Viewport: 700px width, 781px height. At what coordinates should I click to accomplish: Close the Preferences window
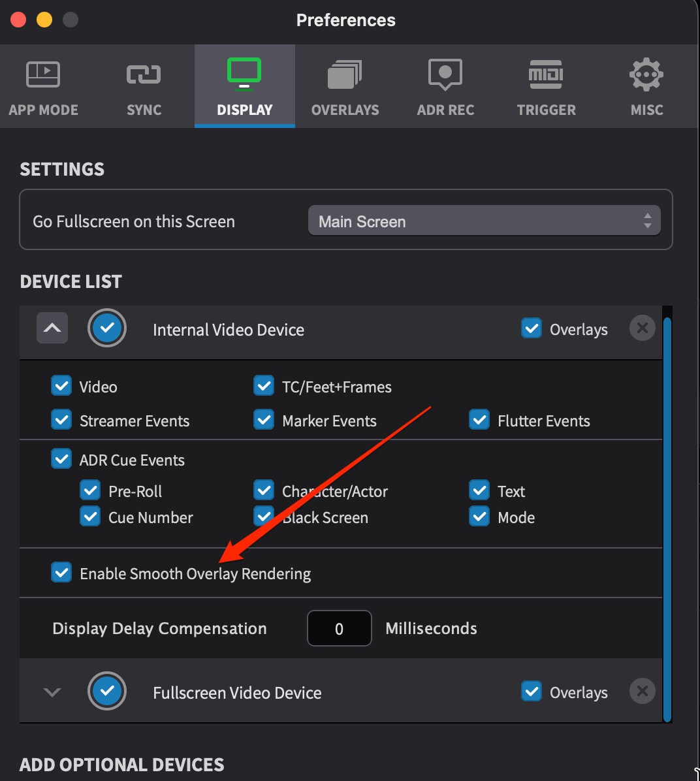coord(18,20)
